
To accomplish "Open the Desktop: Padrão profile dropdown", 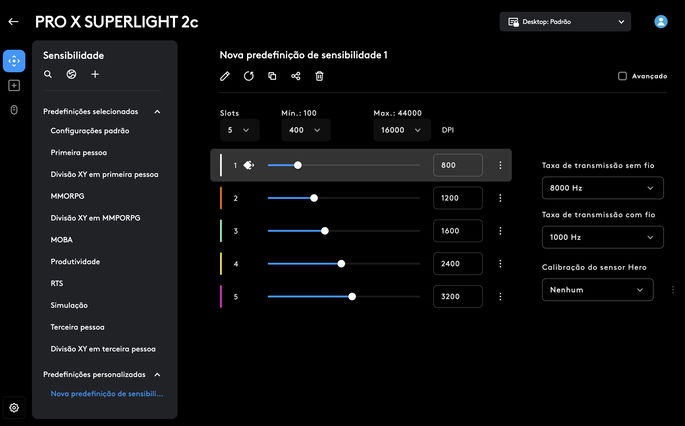I will 565,21.
